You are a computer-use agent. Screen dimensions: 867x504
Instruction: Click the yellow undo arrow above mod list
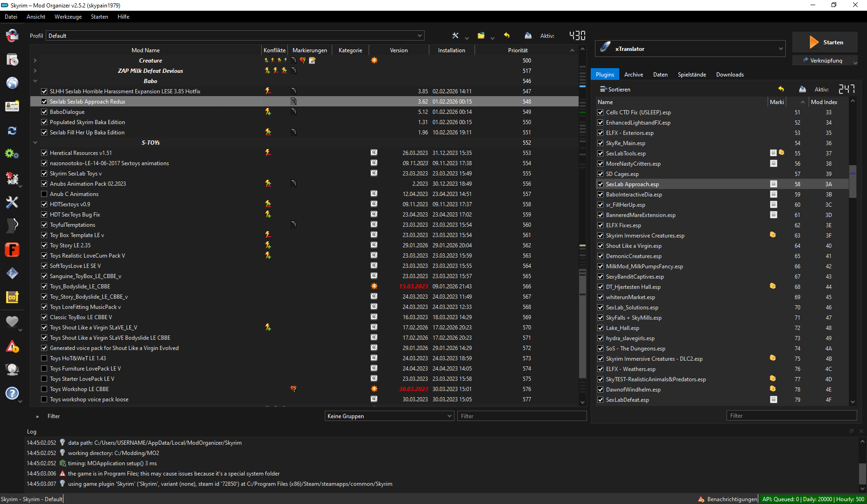(507, 35)
